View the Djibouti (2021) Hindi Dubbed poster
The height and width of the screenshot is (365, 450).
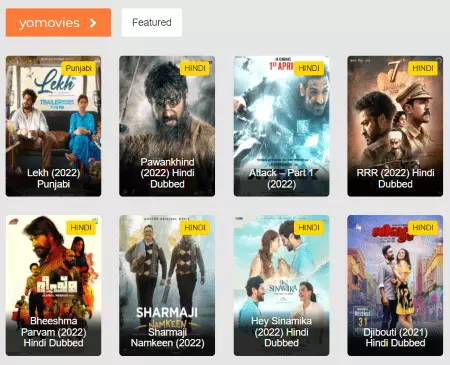pos(395,285)
